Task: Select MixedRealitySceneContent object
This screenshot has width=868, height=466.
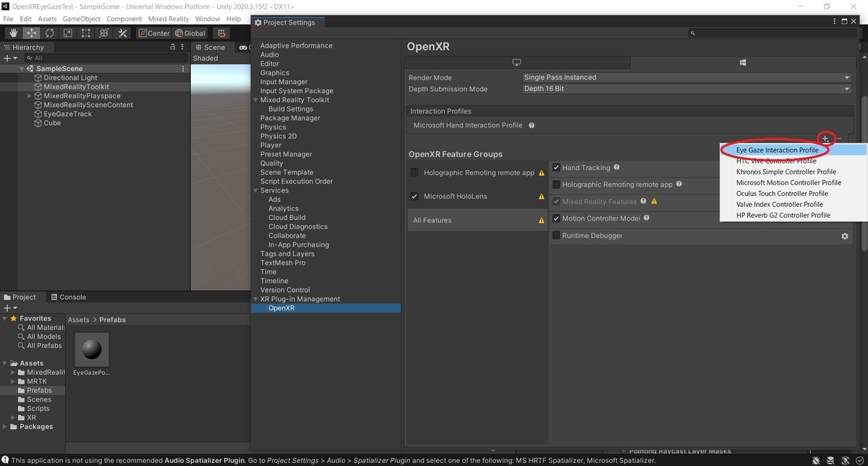Action: 88,105
